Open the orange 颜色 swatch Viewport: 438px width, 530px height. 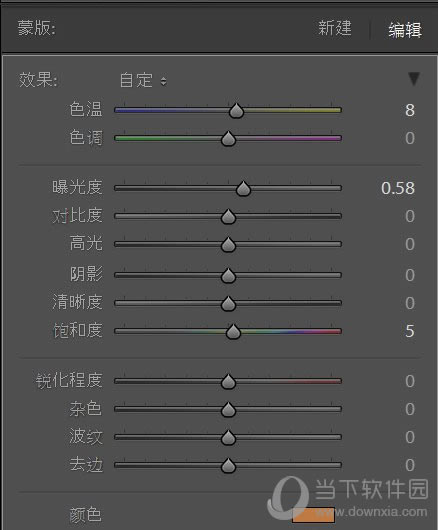coord(313,515)
